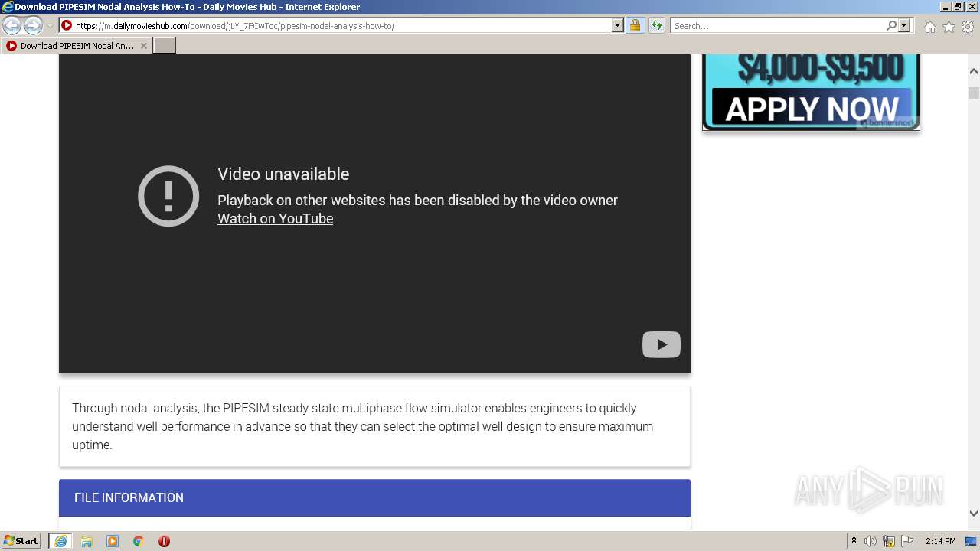Select the Download PIPESIM Nodal tab
This screenshot has height=551, width=980.
click(x=77, y=46)
